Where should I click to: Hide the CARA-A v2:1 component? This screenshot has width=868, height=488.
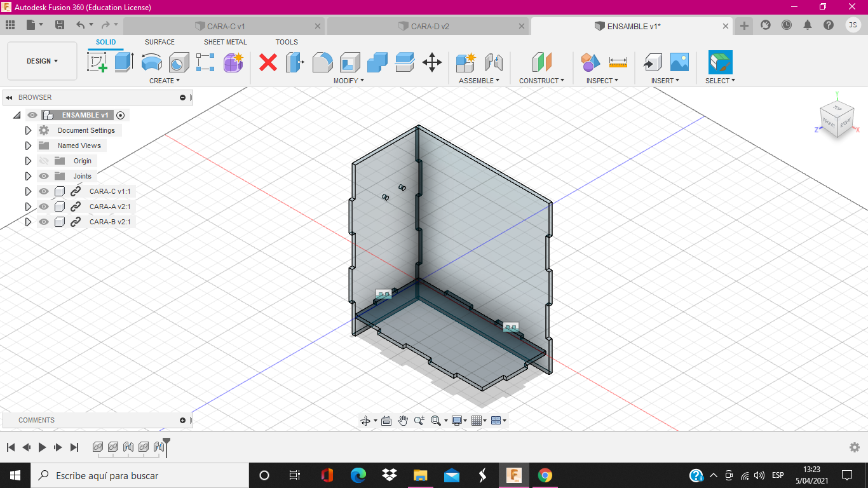[x=44, y=207]
